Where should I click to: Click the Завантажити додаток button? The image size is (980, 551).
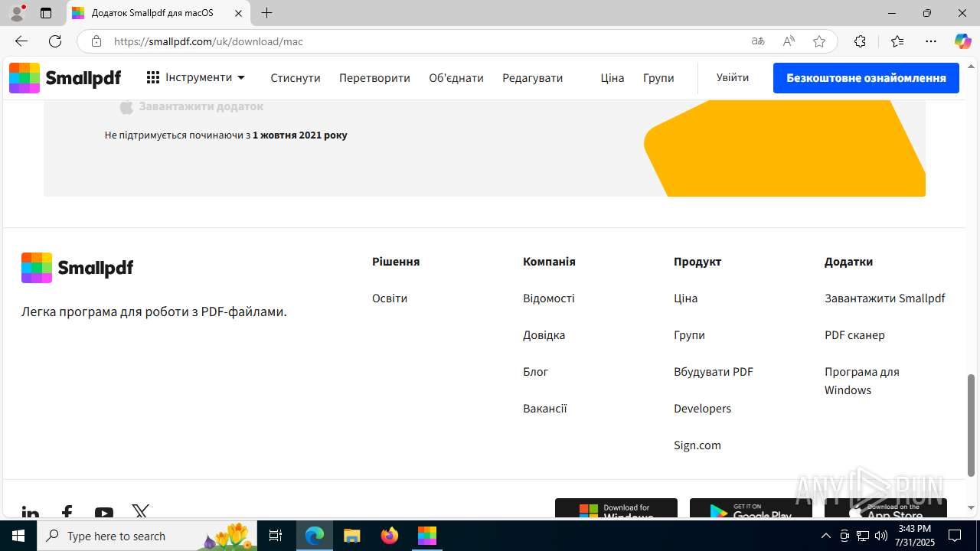coord(191,106)
